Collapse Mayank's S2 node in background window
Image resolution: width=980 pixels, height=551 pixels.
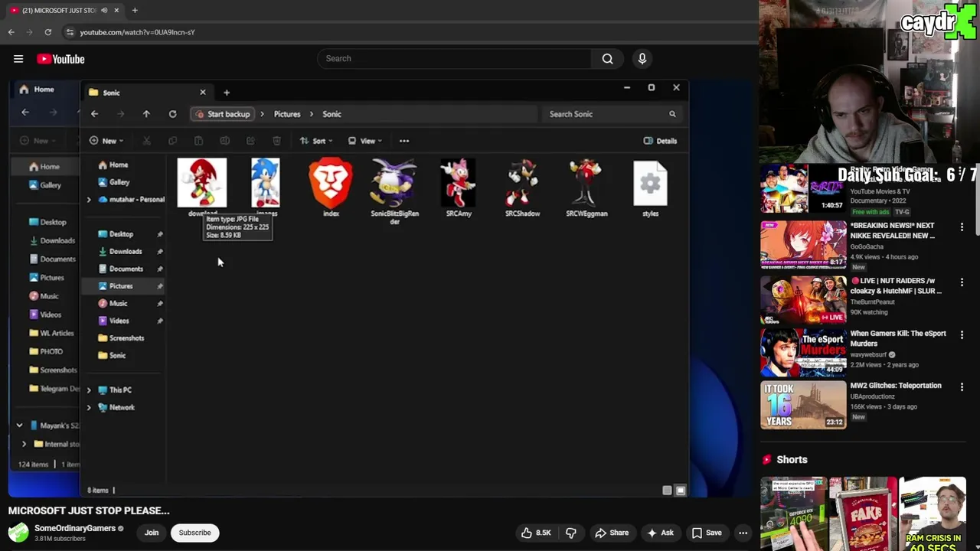(20, 425)
